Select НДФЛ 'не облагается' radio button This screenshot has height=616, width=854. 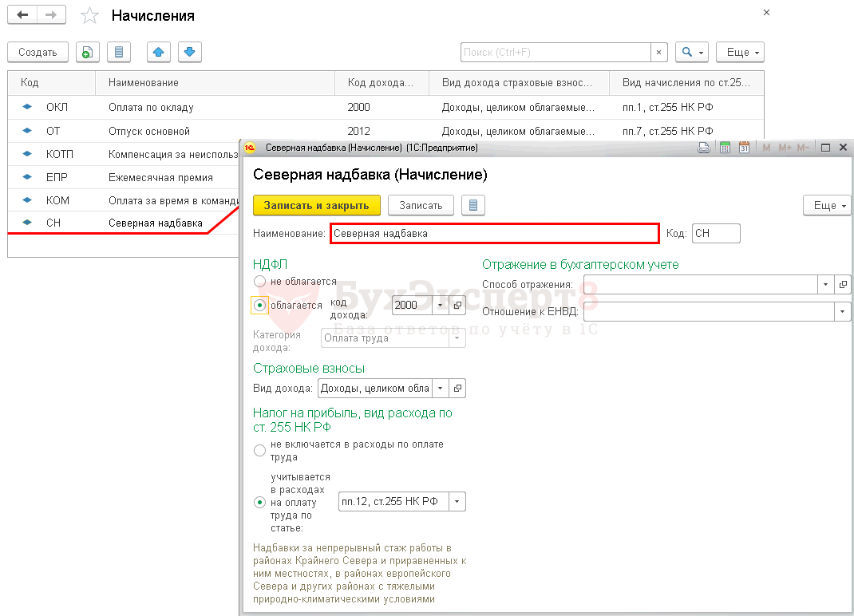[259, 282]
